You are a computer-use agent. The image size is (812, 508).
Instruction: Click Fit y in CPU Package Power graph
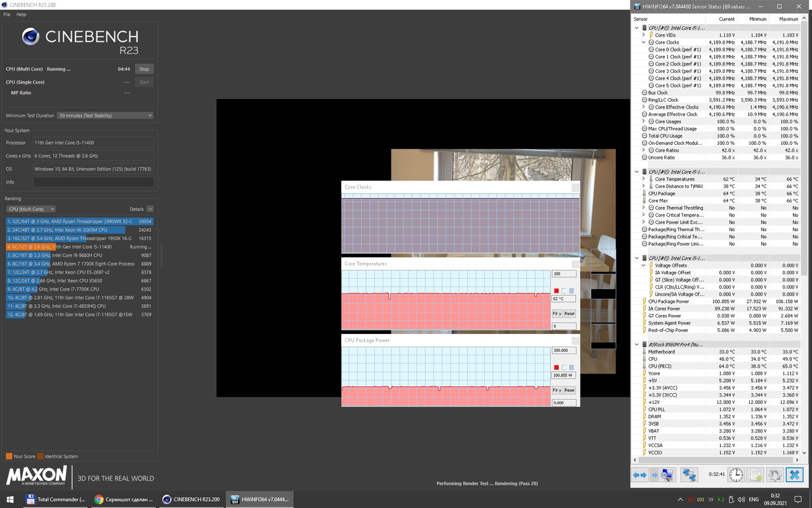tap(556, 390)
